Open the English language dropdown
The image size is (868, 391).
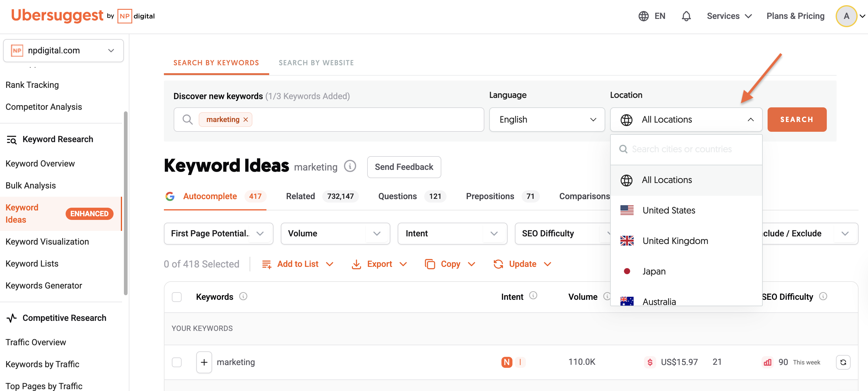[x=547, y=120]
